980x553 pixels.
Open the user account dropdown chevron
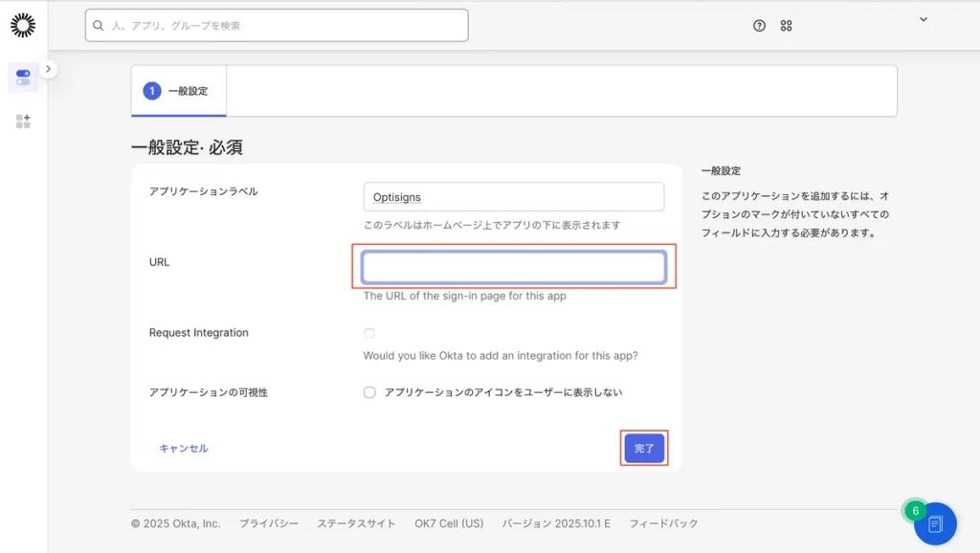923,19
